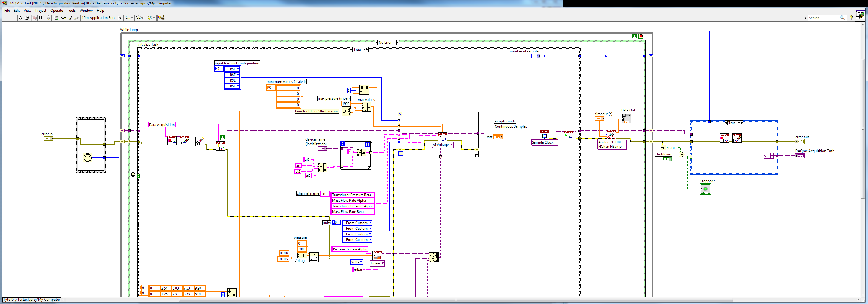The width and height of the screenshot is (868, 304).
Task: Click the clock timer icon in sequence frame
Action: click(88, 157)
